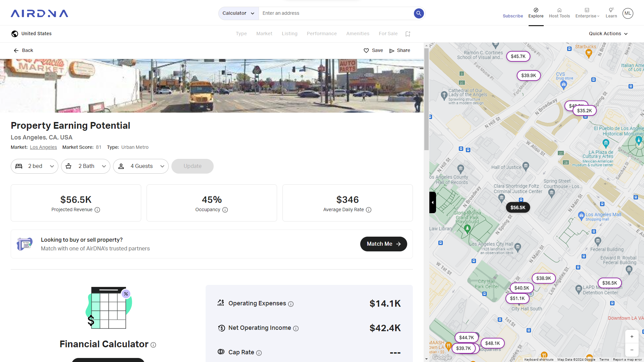644x362 pixels.
Task: Click the Subscribe menu item
Action: (x=513, y=16)
